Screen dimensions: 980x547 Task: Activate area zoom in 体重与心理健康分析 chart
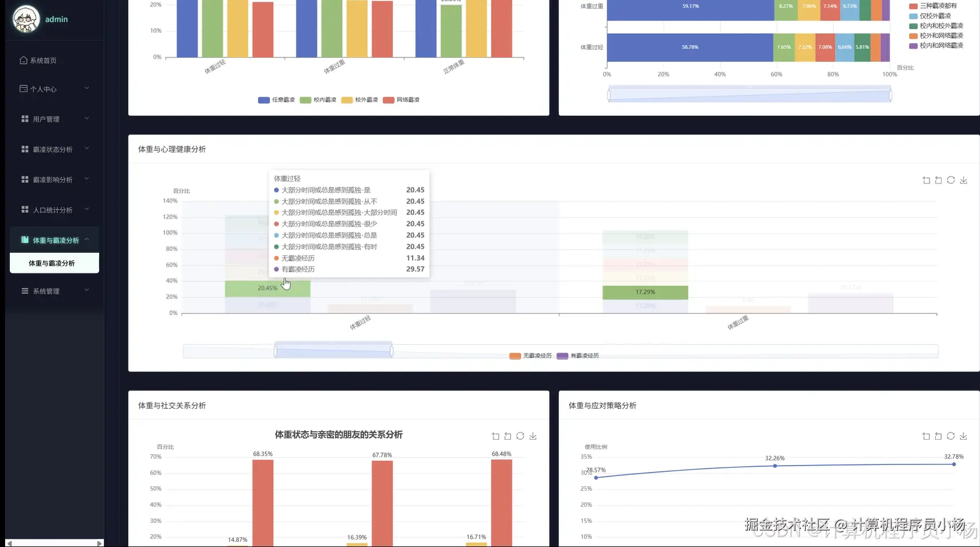click(926, 180)
